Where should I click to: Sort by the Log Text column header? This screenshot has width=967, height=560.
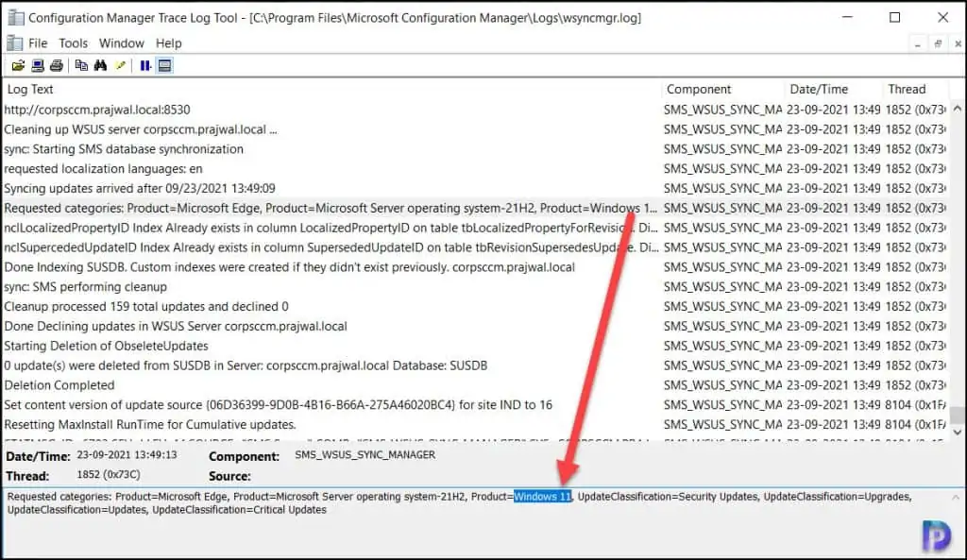(332, 89)
